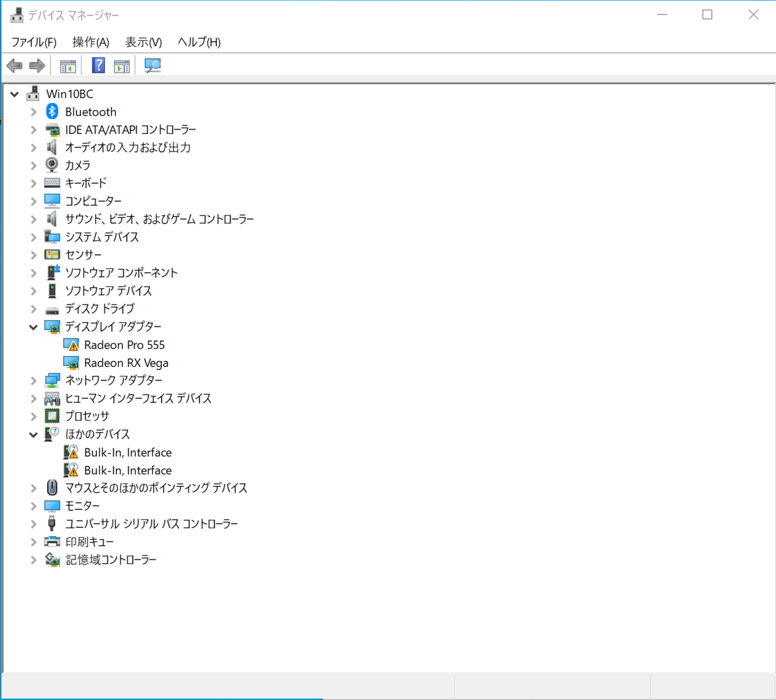This screenshot has height=700, width=776.
Task: Select the Radeon Pro 555 label
Action: point(124,345)
